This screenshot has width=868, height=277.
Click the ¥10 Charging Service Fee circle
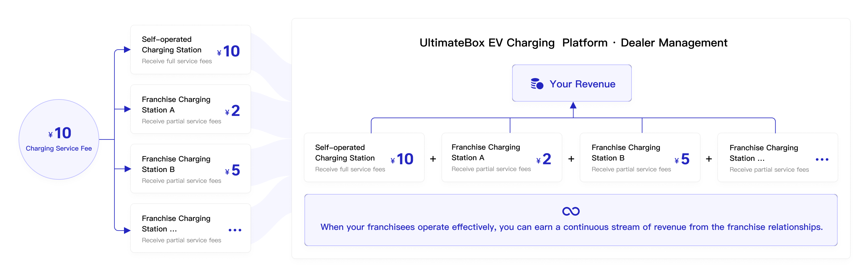click(x=59, y=139)
